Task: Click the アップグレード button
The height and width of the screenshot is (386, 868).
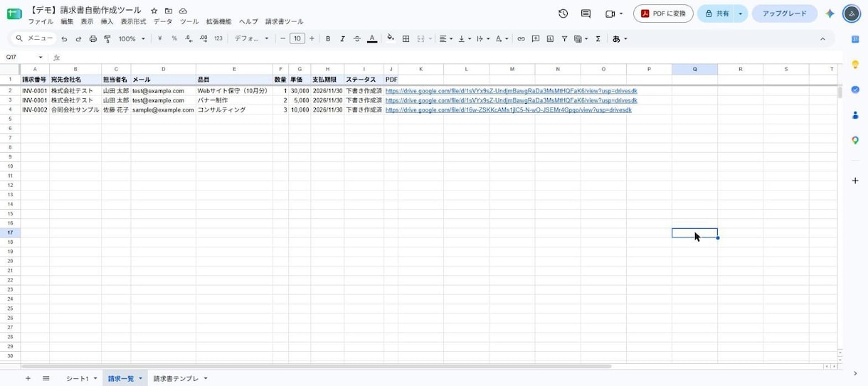Action: (785, 14)
